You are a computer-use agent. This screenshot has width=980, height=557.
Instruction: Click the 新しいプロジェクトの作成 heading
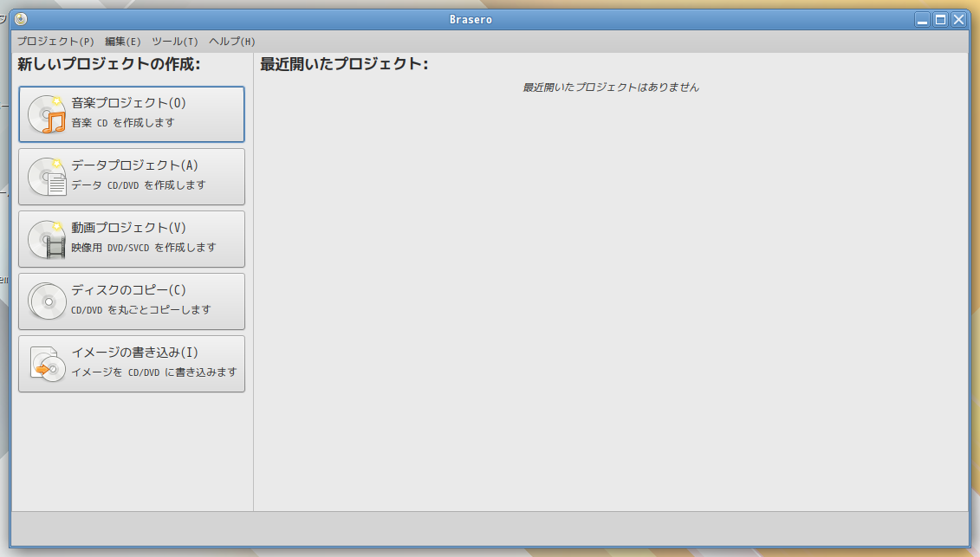coord(109,64)
